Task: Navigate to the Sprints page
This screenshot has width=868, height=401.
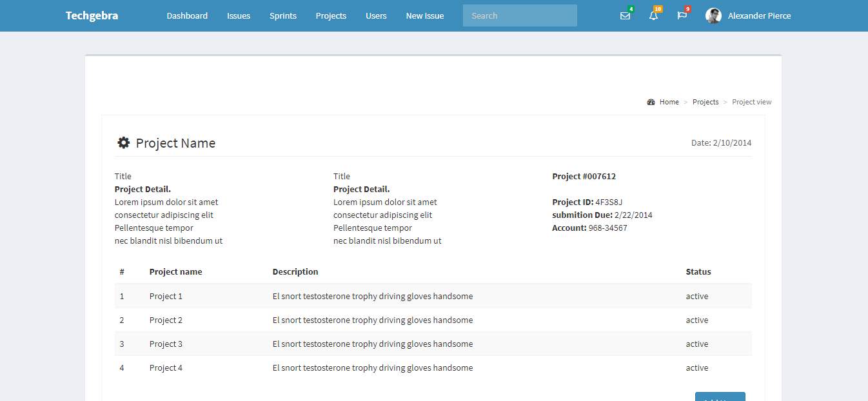Action: 283,16
